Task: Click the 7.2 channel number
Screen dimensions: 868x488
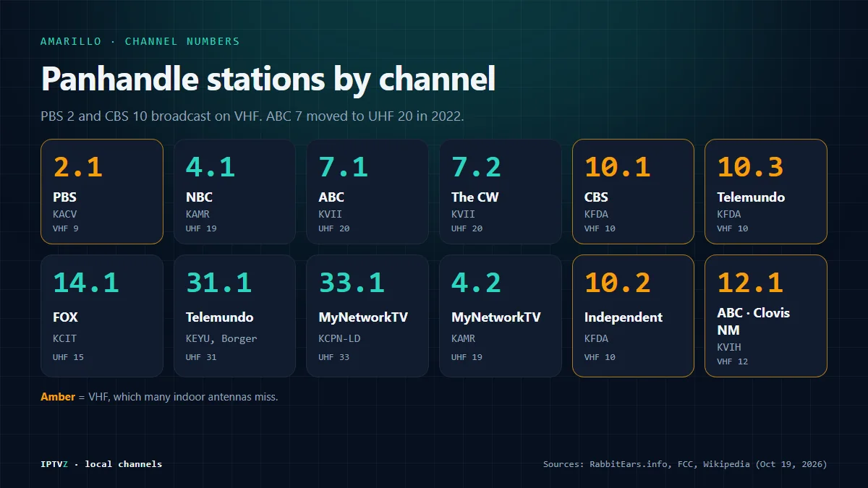Action: tap(476, 167)
